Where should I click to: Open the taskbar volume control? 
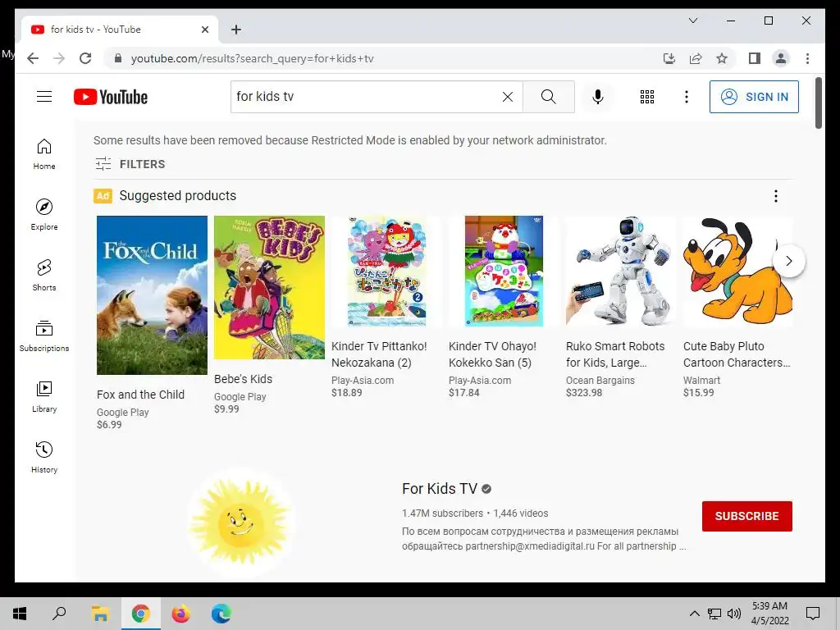pyautogui.click(x=734, y=614)
